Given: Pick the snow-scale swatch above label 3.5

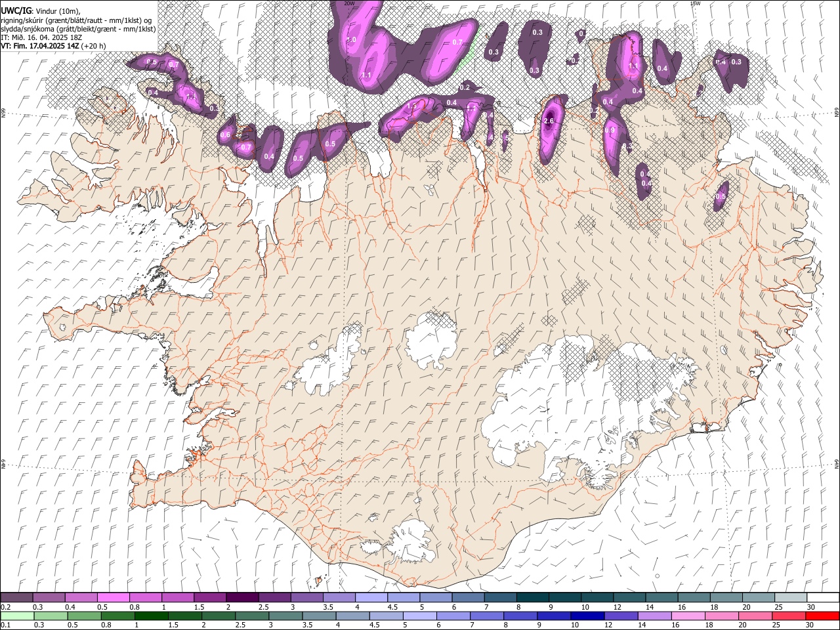Looking at the screenshot, I should click(339, 597).
